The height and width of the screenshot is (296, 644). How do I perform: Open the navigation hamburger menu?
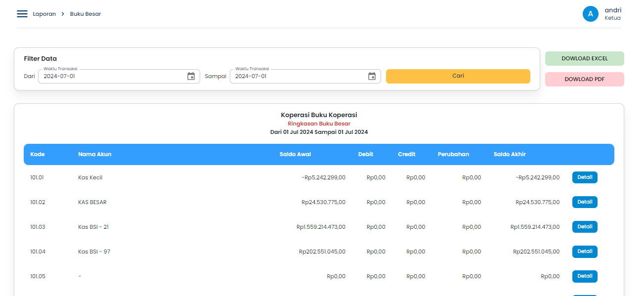tap(22, 14)
